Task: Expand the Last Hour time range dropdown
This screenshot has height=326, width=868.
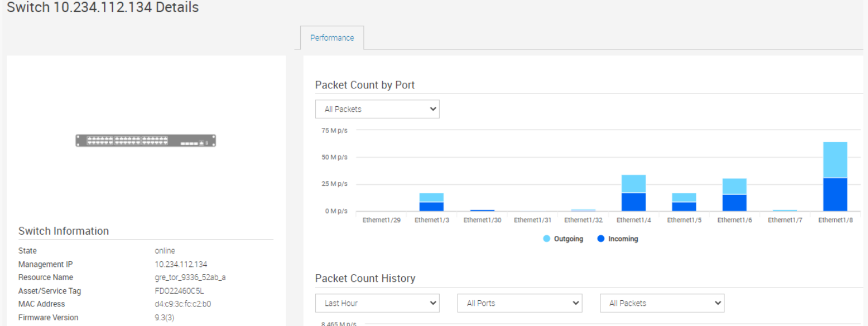Action: 377,303
